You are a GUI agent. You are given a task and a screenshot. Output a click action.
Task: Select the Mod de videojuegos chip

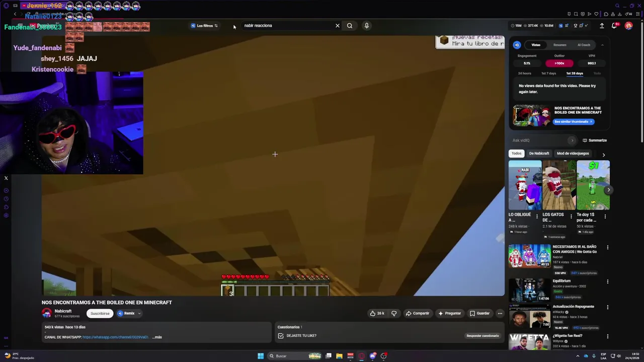(x=573, y=153)
